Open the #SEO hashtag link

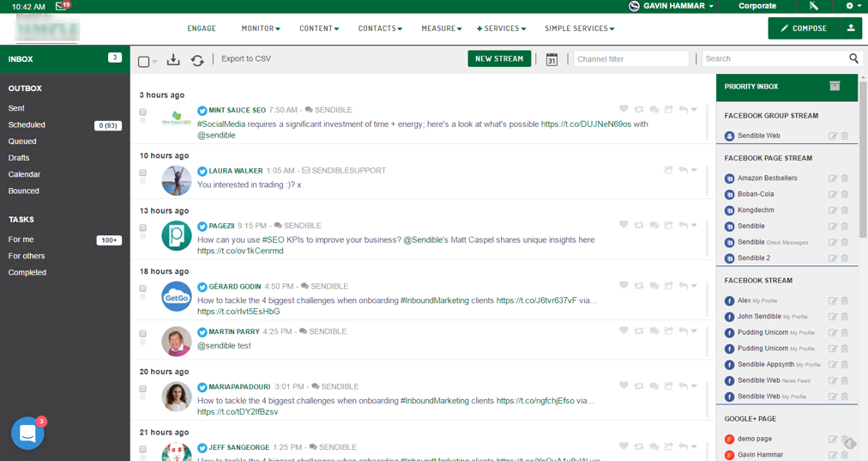pyautogui.click(x=273, y=240)
